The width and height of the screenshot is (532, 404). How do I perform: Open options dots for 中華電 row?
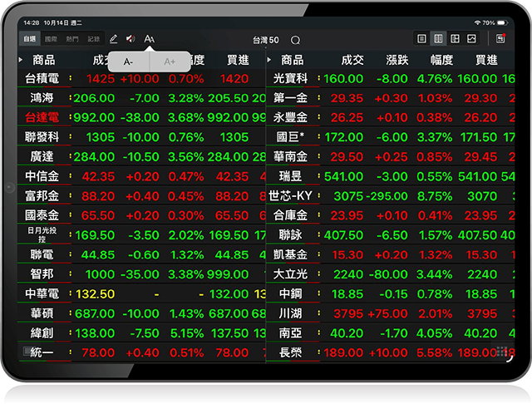(x=70, y=293)
